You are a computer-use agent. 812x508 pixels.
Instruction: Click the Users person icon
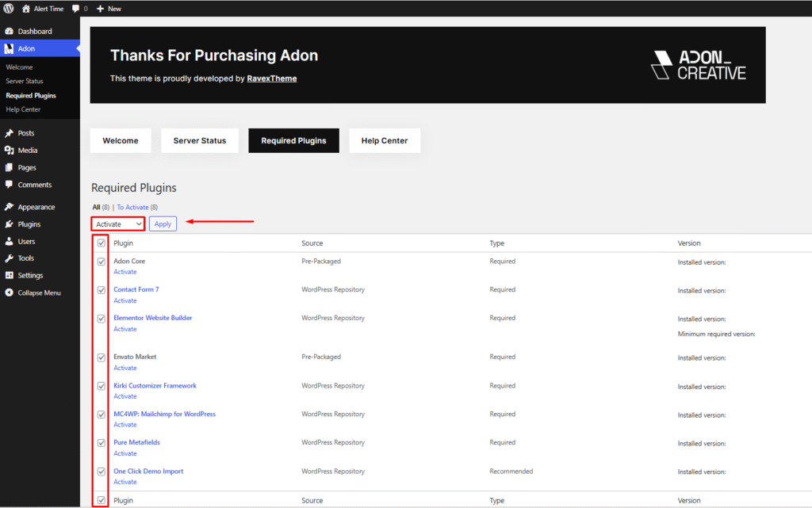9,241
